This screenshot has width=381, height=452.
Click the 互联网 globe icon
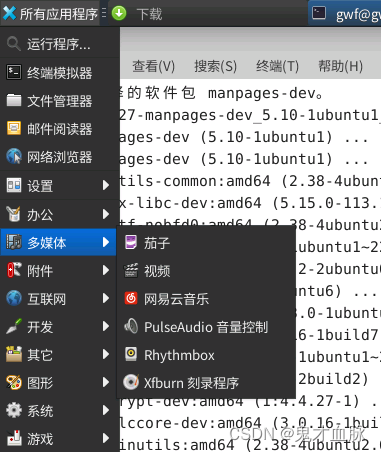pos(14,298)
